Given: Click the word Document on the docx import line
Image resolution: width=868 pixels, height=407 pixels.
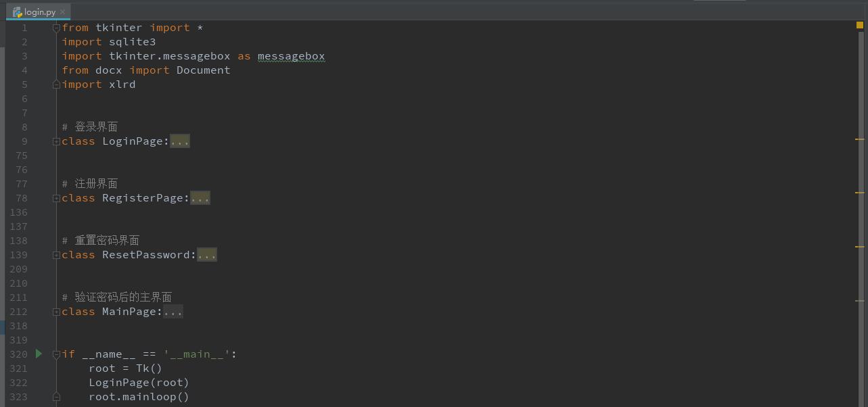Looking at the screenshot, I should pos(203,70).
